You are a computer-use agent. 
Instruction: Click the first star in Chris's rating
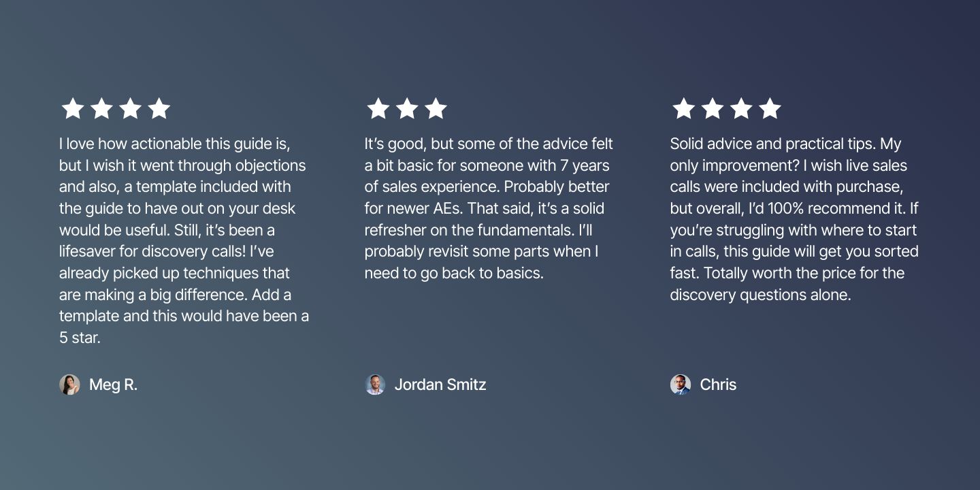(684, 108)
